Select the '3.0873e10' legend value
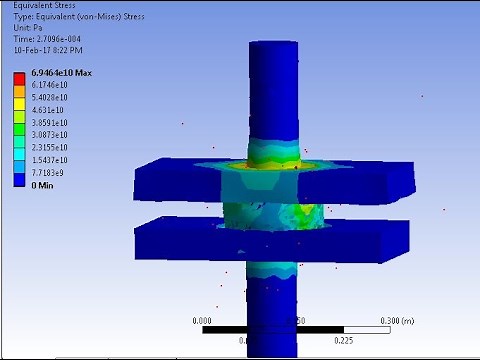Screen dimensions: 480x360 (49, 135)
